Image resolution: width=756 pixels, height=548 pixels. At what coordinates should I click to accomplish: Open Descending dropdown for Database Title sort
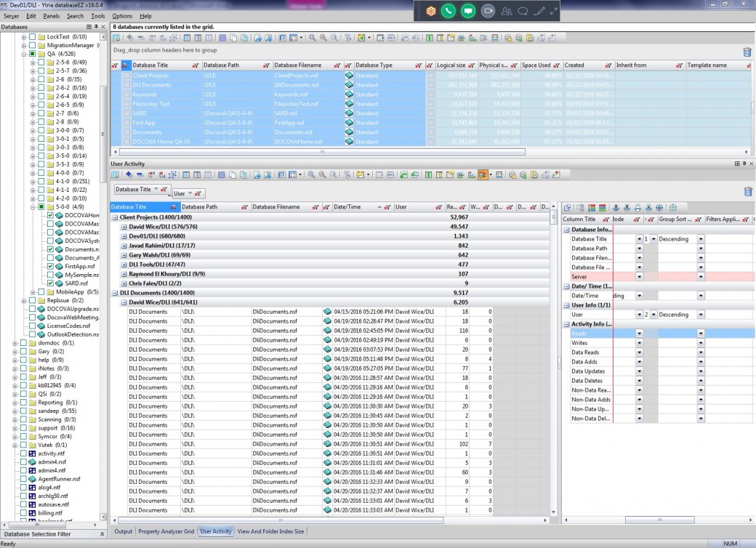[701, 239]
